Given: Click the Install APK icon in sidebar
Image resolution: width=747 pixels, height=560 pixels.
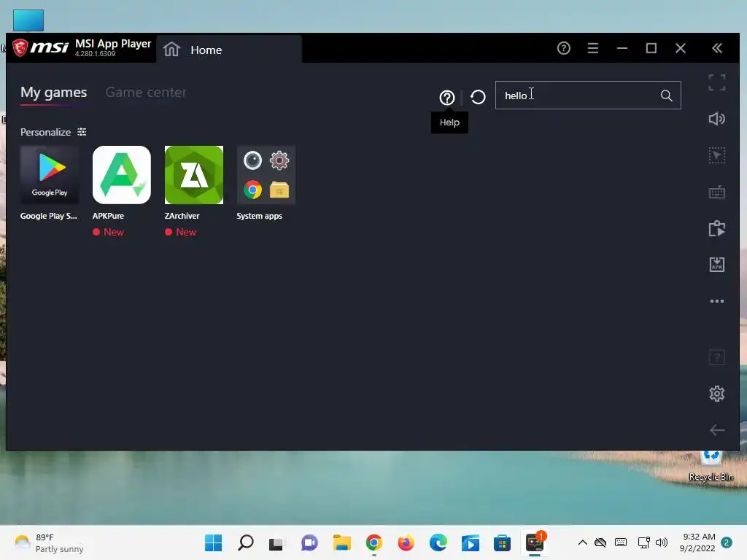Looking at the screenshot, I should click(717, 265).
